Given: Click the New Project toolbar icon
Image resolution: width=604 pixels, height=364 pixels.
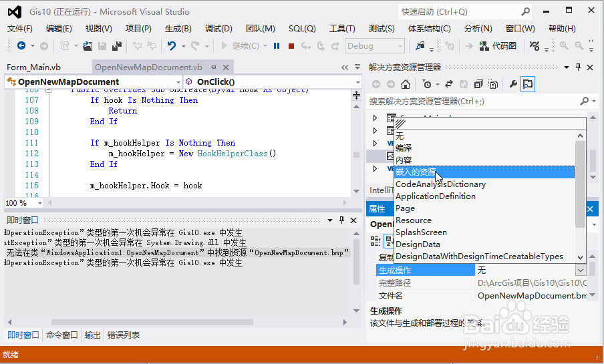Looking at the screenshot, I should pyautogui.click(x=65, y=46).
